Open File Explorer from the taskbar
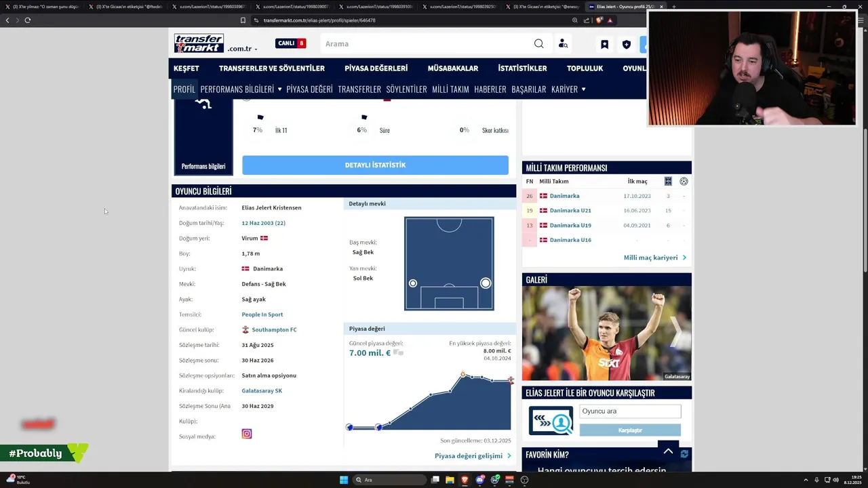 tap(450, 480)
